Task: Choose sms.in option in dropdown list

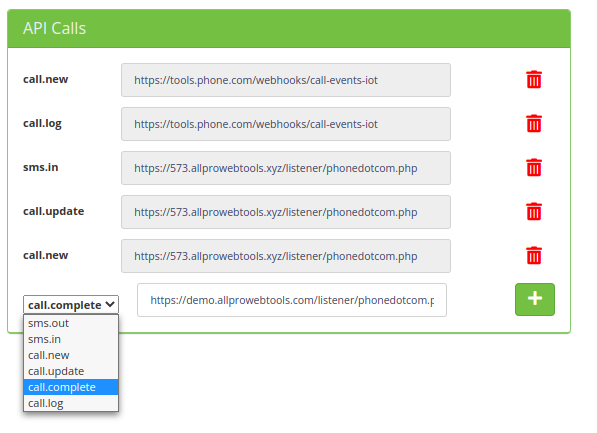Action: tap(71, 339)
